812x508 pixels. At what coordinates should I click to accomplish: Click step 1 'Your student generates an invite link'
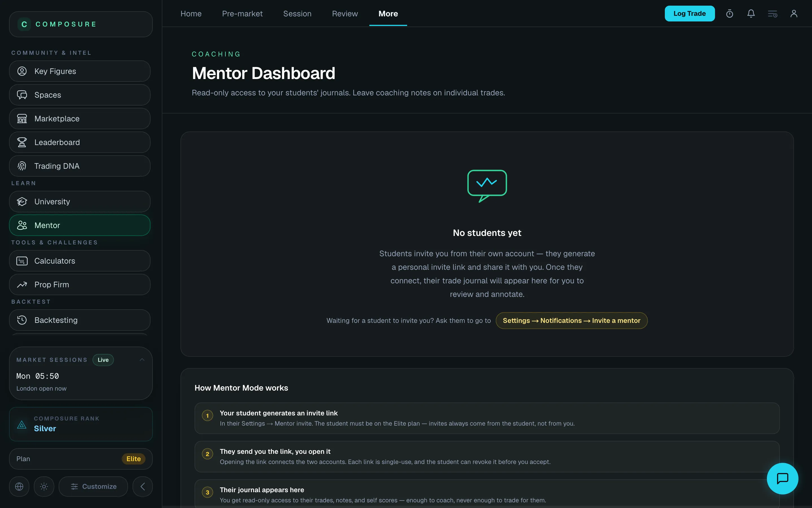click(487, 418)
